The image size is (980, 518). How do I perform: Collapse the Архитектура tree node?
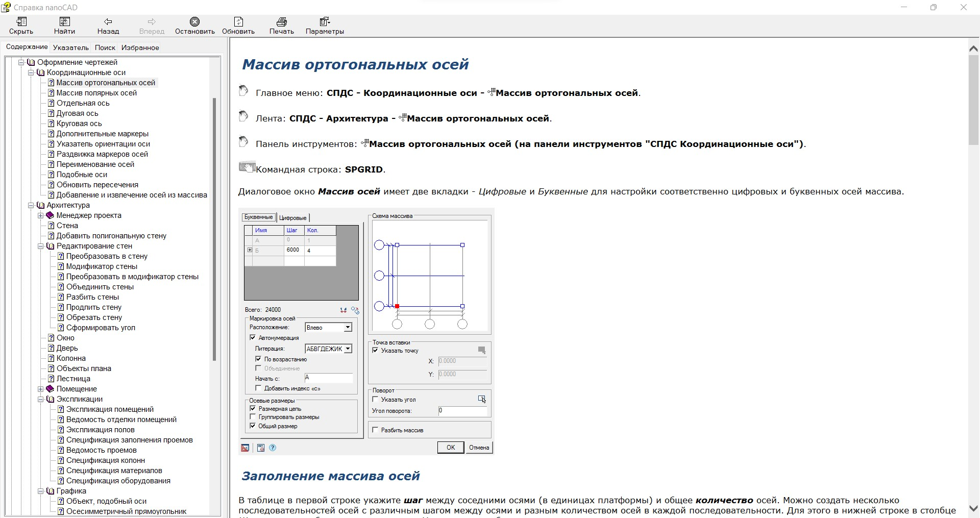click(x=31, y=205)
